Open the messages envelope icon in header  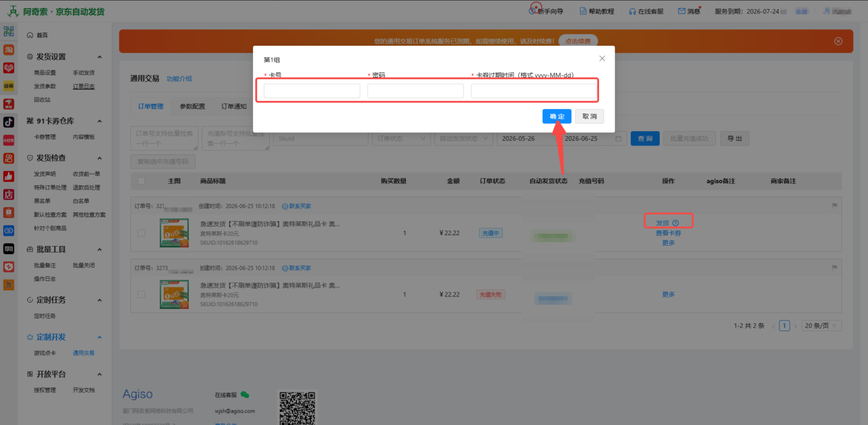click(681, 11)
